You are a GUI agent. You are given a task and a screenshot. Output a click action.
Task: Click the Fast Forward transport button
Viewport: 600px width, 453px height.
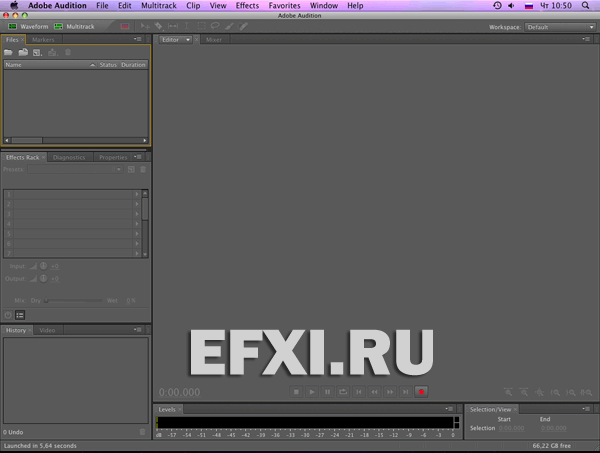tap(390, 391)
